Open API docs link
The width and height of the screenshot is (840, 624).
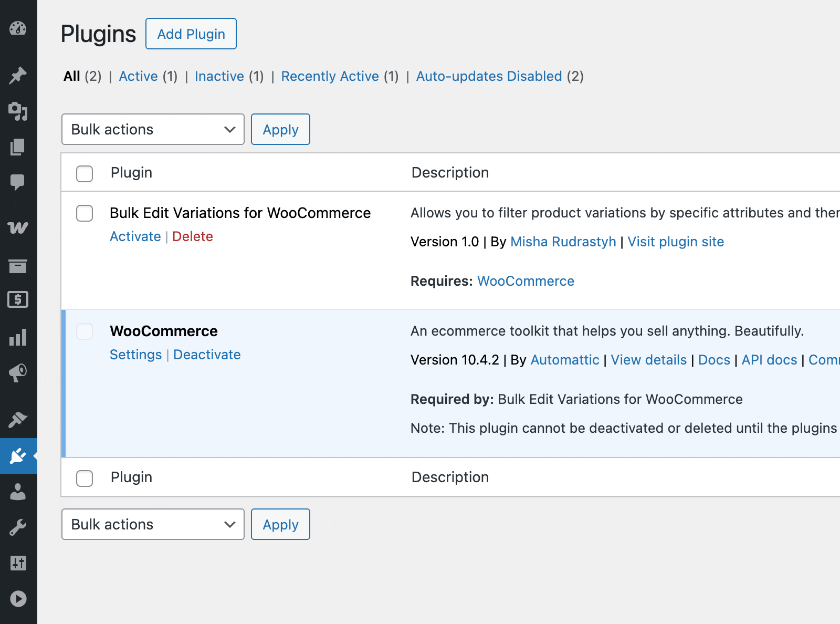click(x=769, y=360)
